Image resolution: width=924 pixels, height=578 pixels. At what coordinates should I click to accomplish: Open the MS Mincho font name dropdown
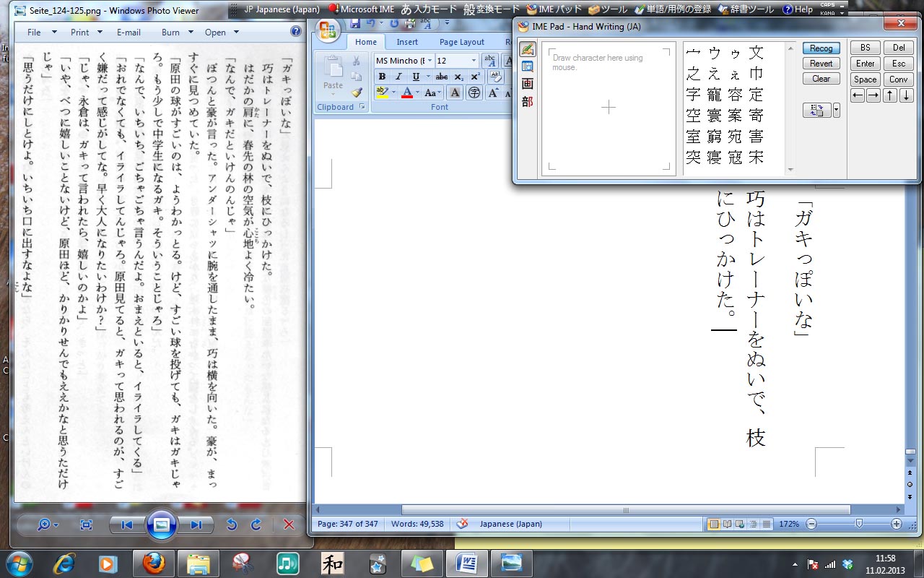coord(430,61)
